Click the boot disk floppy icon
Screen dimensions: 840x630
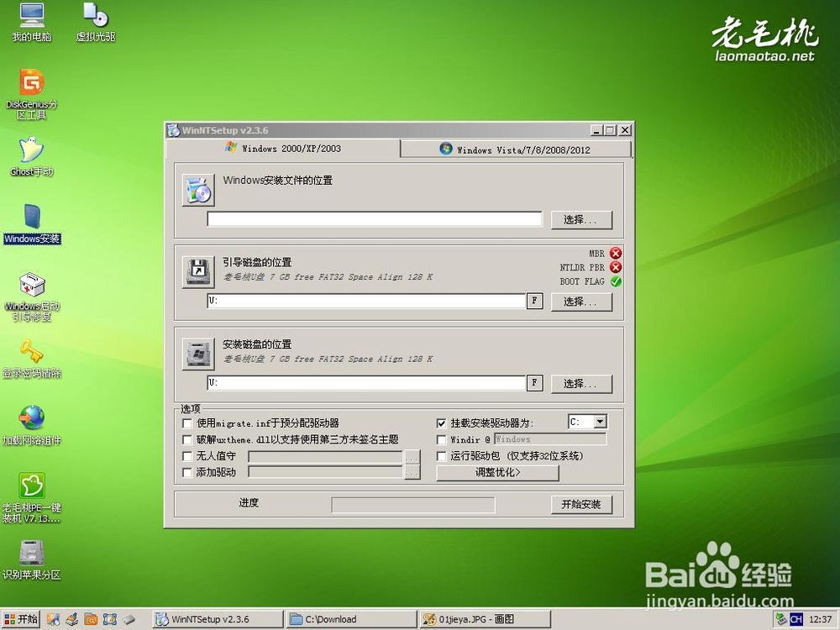198,271
